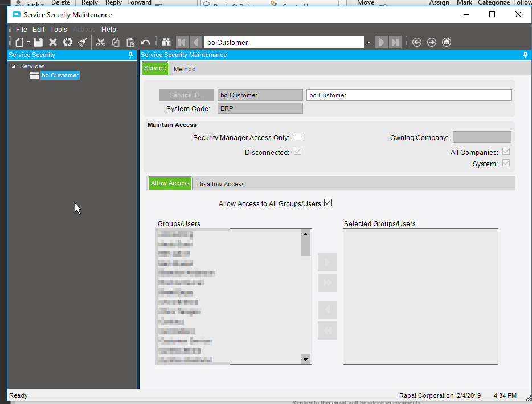Open the bo.Customer navigation dropdown

pos(369,42)
